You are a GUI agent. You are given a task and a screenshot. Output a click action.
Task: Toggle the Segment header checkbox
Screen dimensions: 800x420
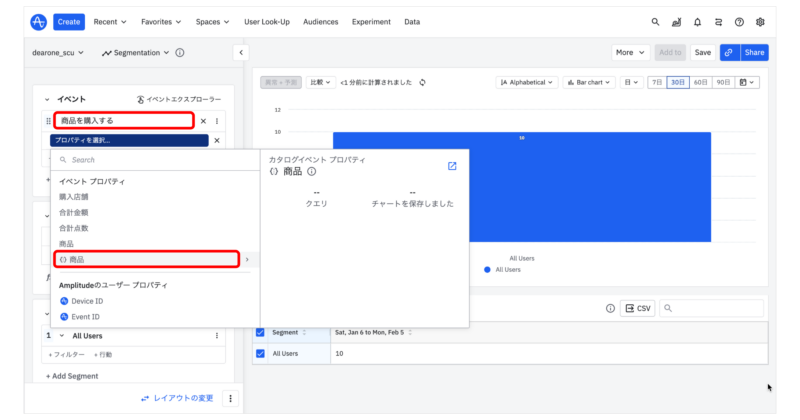(x=260, y=332)
